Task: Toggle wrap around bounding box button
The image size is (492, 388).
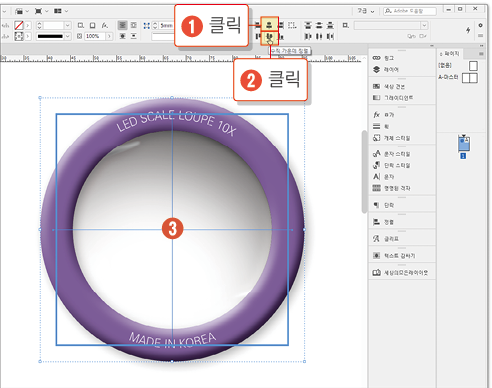Action: tap(134, 25)
